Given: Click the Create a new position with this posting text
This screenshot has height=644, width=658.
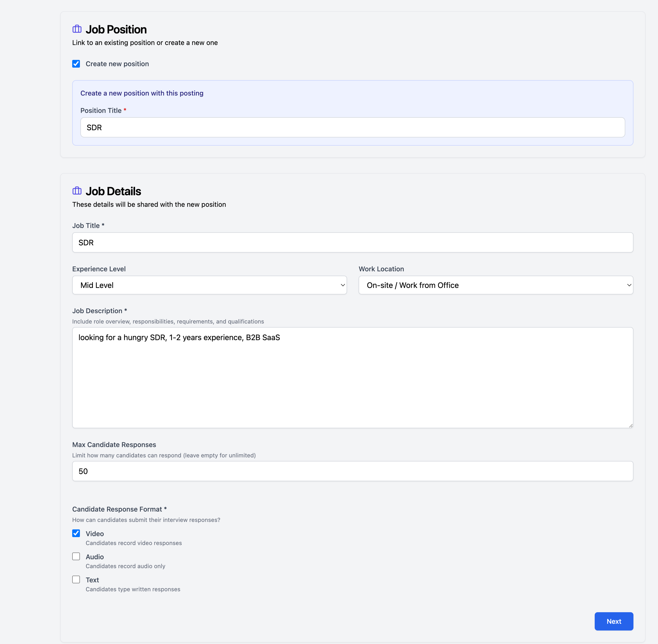Looking at the screenshot, I should tap(142, 93).
